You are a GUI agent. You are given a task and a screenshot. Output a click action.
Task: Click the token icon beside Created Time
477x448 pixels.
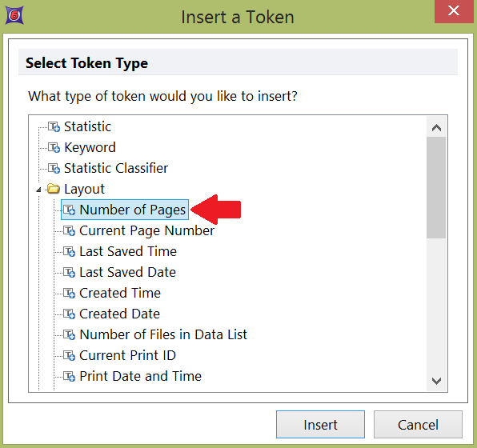tap(69, 293)
